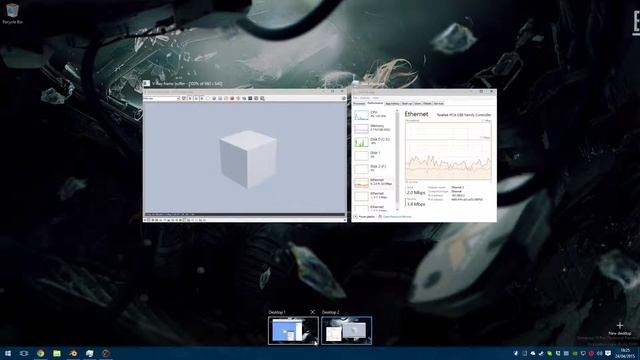The image size is (640, 360).
Task: Switch to Details tab in Task Manager
Action: pyautogui.click(x=427, y=104)
